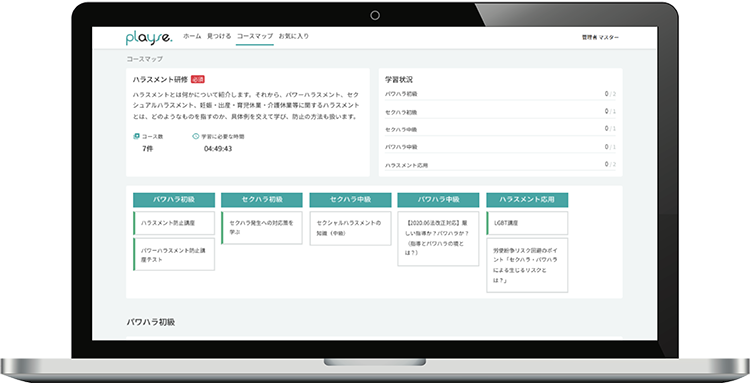Click the パワハラ初級 column header
Screen dimensions: 750x383
(x=174, y=200)
